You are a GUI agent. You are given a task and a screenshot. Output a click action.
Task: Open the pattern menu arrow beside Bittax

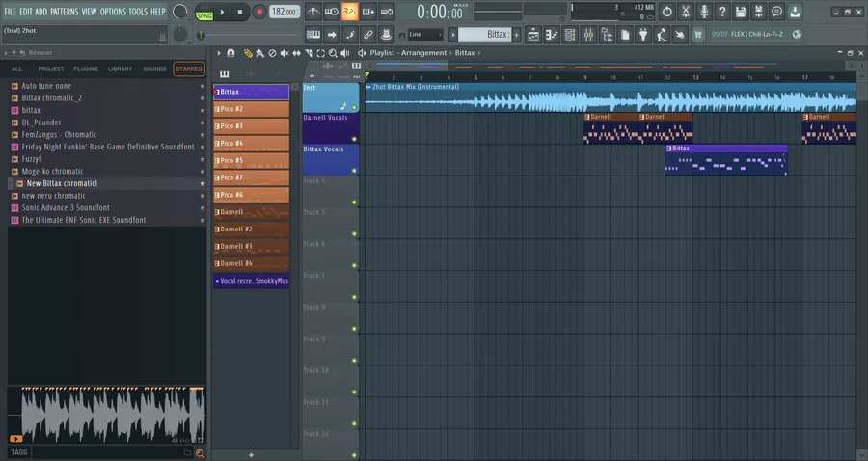tap(453, 35)
